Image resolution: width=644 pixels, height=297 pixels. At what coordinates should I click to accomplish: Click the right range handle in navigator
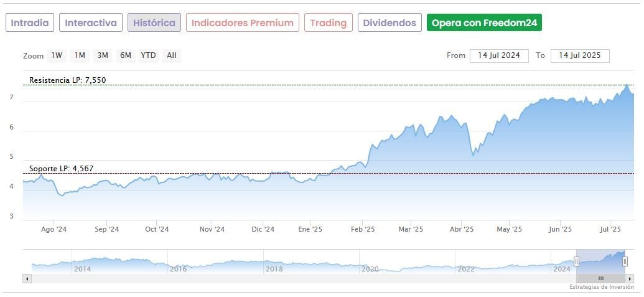(625, 262)
